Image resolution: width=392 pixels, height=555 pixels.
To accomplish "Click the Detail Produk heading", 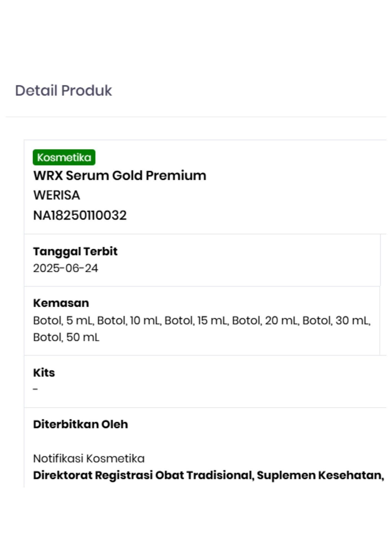I will click(x=63, y=90).
